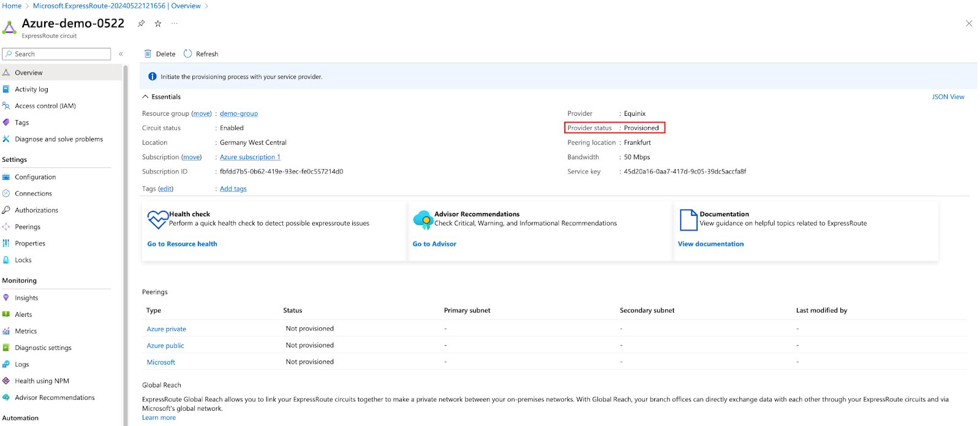Click Learn more under Global Reach

coord(159,417)
